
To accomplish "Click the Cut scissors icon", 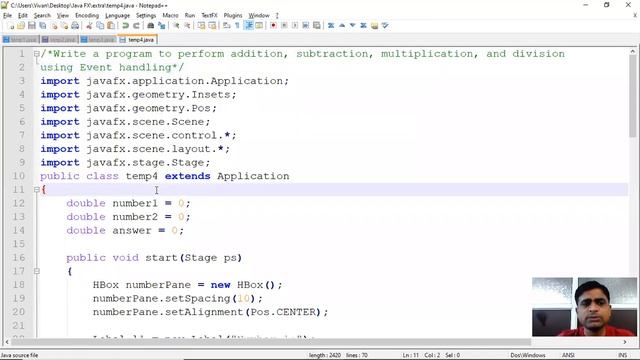I will [x=89, y=26].
